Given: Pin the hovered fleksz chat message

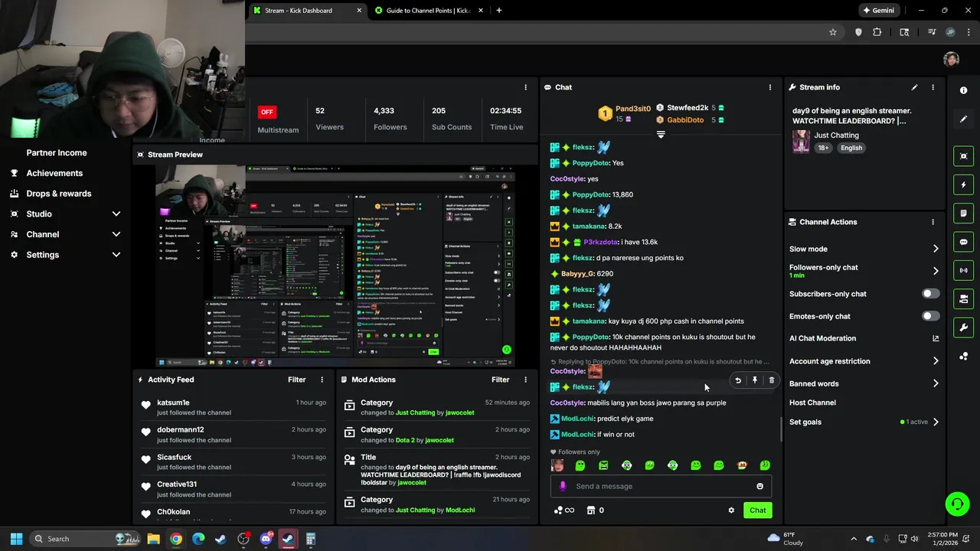Looking at the screenshot, I should tap(755, 380).
